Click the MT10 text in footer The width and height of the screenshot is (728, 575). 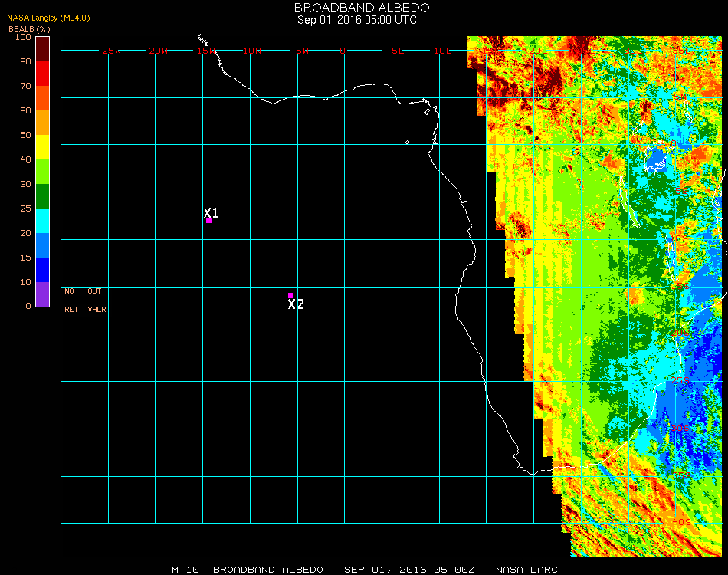(186, 570)
